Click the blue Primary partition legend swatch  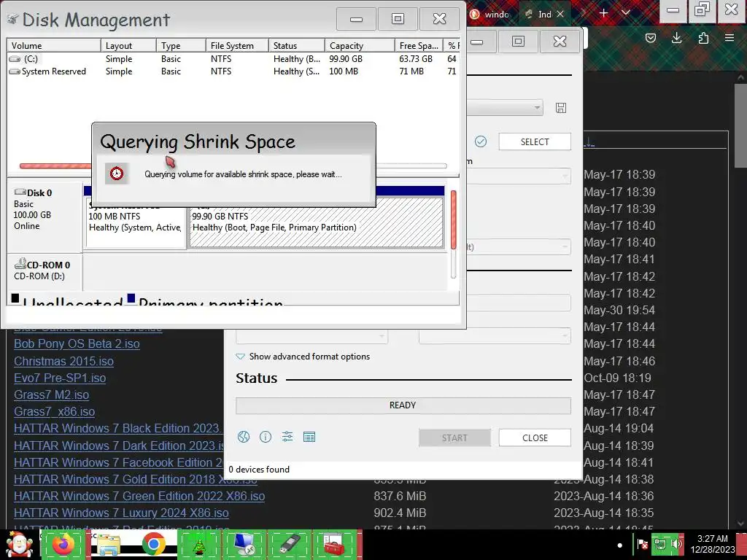pos(131,298)
